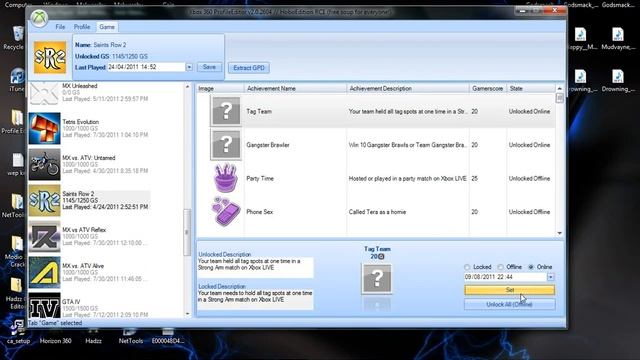This screenshot has height=360, width=640.
Task: Select the Locked radio button
Action: tap(467, 267)
